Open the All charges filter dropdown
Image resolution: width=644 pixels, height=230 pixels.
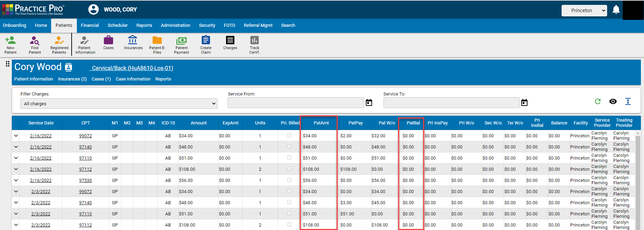[119, 103]
